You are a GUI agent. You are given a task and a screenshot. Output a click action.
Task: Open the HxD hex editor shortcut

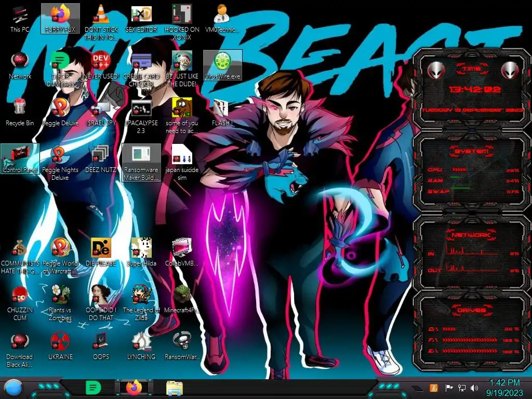coord(141,19)
